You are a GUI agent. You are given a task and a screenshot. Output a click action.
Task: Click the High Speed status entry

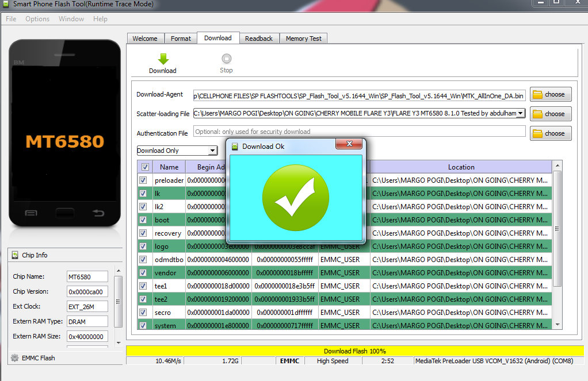[x=333, y=361]
